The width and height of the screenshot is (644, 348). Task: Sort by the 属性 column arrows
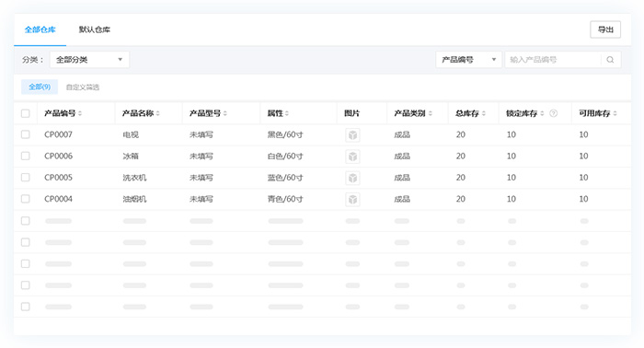coord(287,113)
